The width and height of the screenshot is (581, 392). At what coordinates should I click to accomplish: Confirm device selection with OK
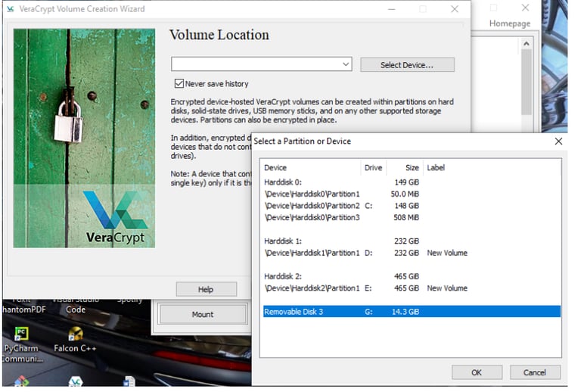[x=477, y=372]
